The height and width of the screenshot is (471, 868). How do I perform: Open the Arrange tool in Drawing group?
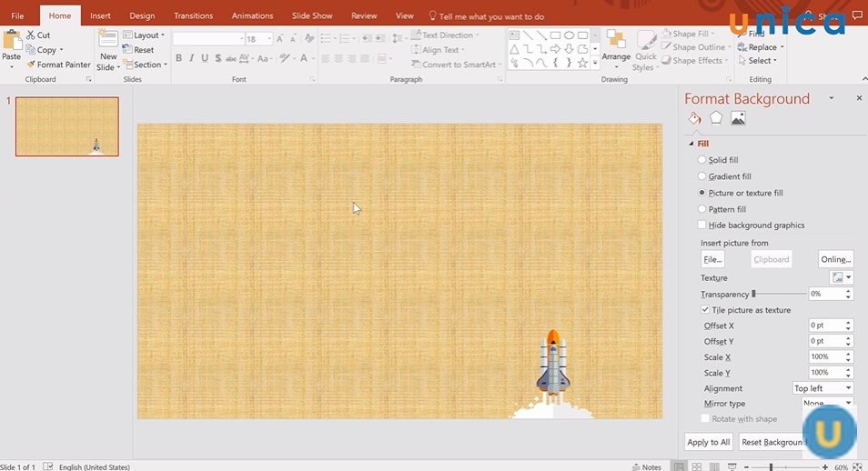point(616,44)
